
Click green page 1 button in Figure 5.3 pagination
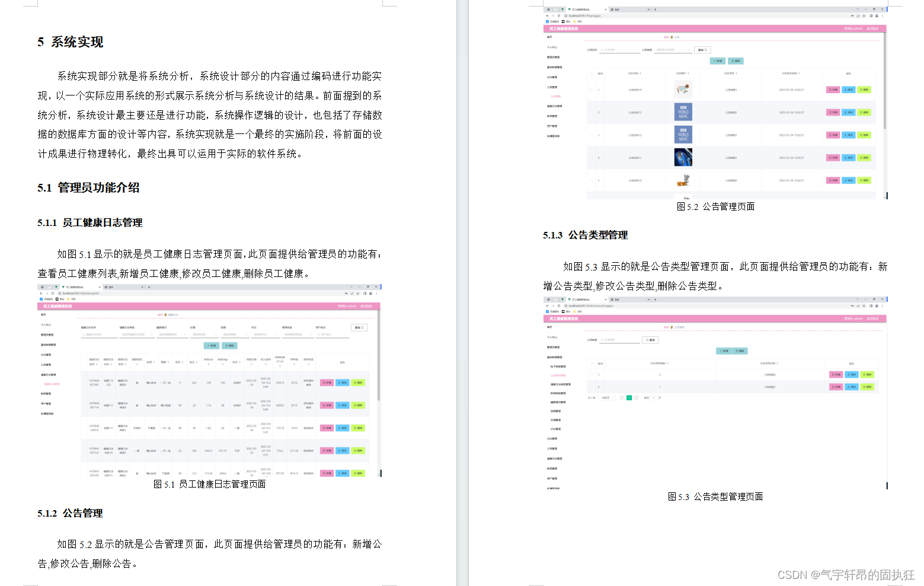(x=629, y=397)
